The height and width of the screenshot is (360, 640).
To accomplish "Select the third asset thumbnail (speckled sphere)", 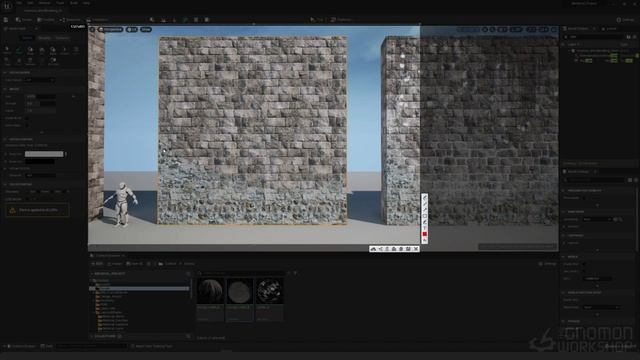I will [x=269, y=300].
